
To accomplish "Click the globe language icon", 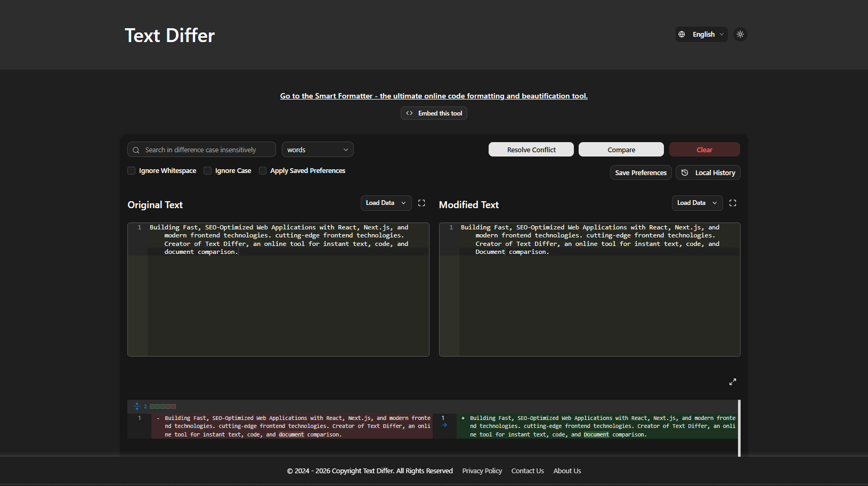I will [x=682, y=34].
